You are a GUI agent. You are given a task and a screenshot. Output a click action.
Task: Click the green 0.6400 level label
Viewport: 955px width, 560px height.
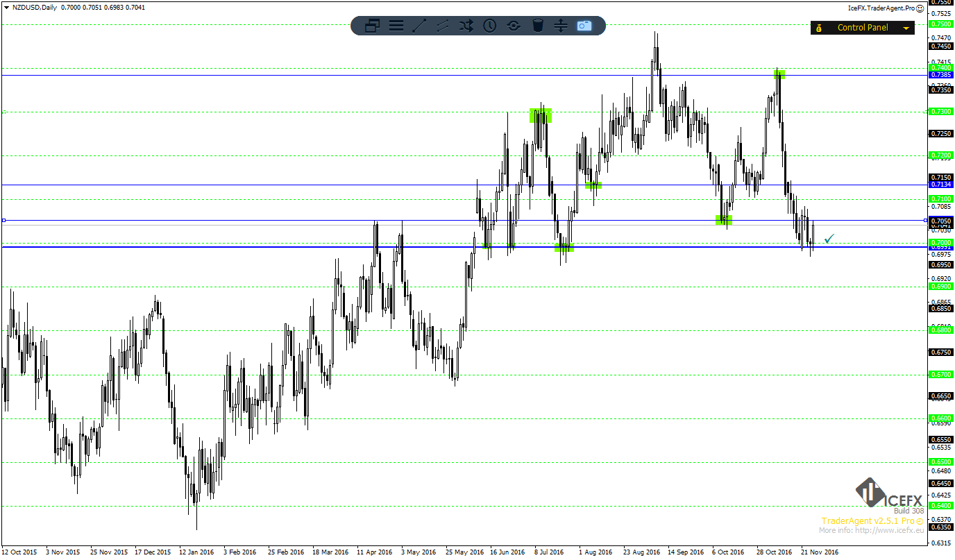pyautogui.click(x=941, y=506)
